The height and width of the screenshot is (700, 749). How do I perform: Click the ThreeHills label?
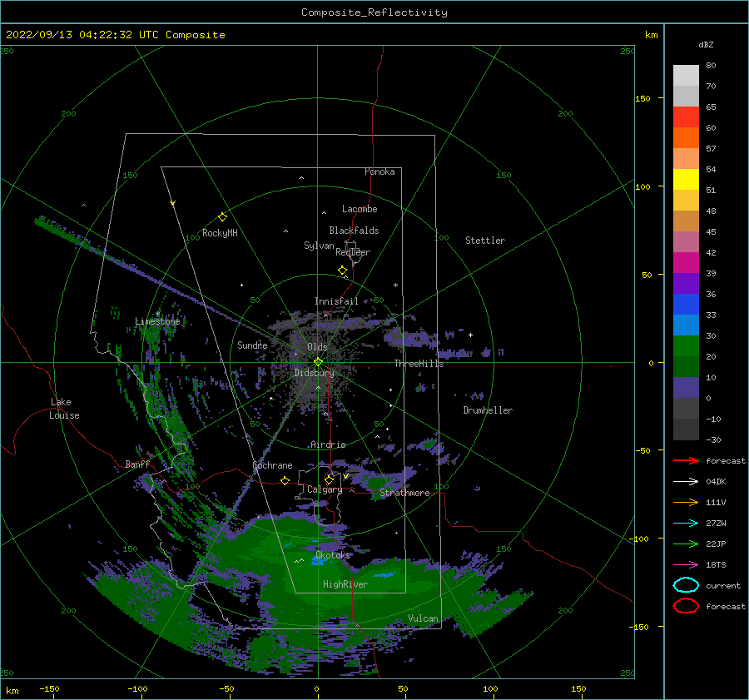(x=419, y=364)
